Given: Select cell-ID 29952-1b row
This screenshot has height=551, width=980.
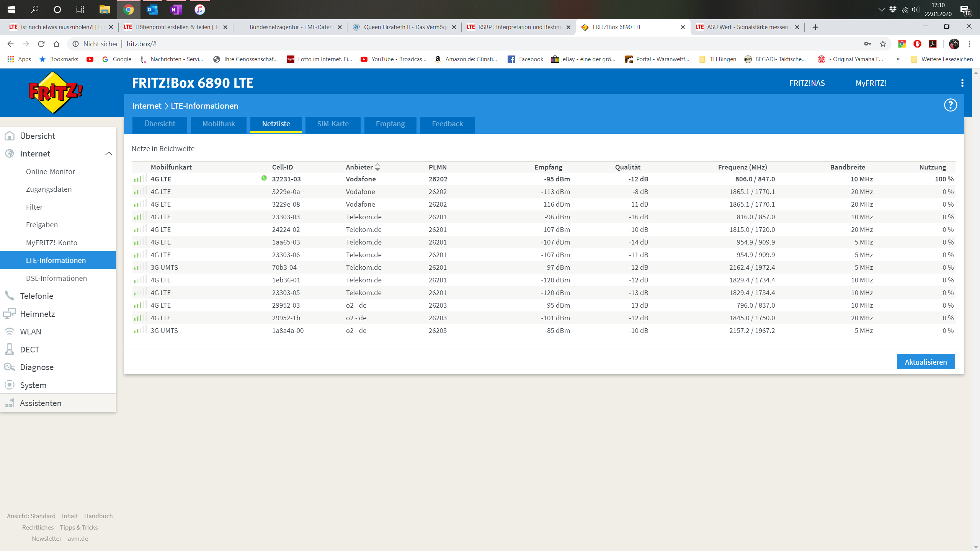Looking at the screenshot, I should [544, 318].
